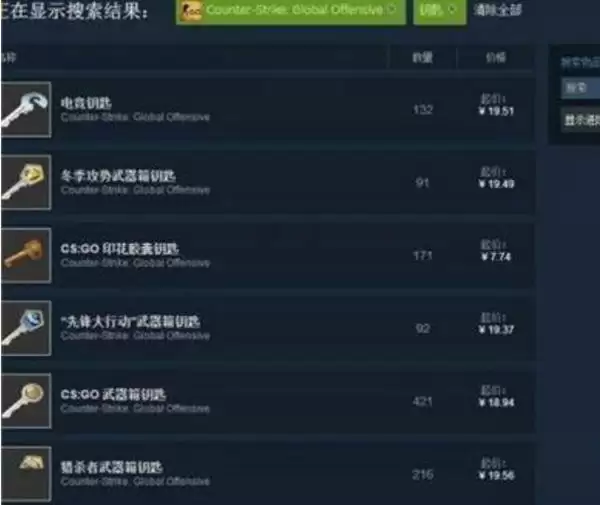This screenshot has height=505, width=600.
Task: Focus the search input field on right
Action: [580, 88]
